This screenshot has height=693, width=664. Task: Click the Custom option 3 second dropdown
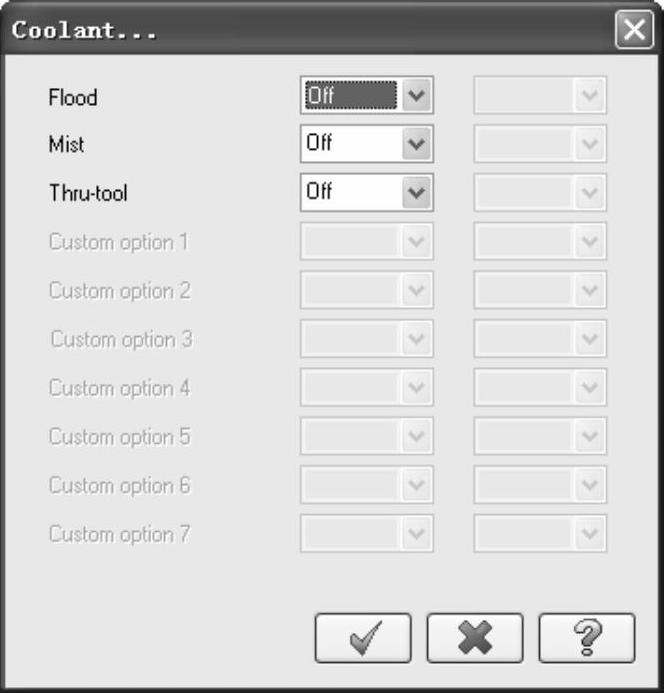(540, 339)
